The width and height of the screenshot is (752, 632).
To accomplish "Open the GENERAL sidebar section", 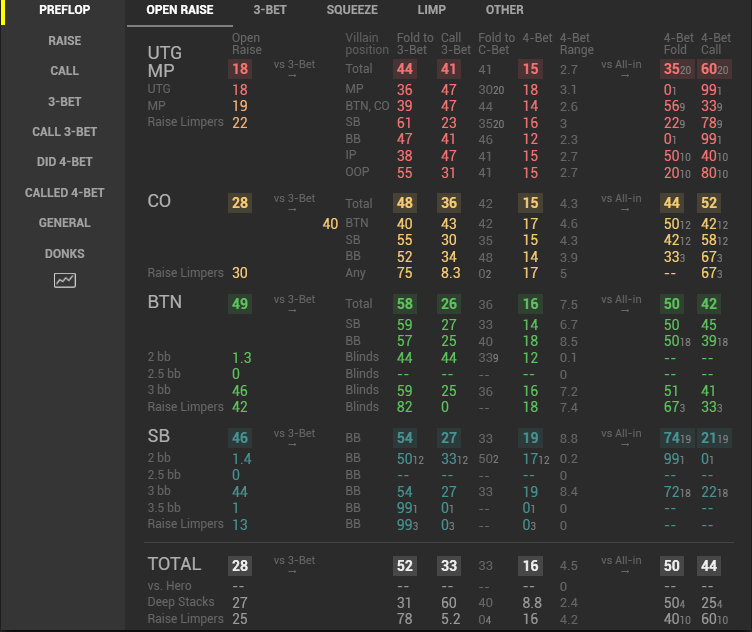I will point(65,223).
